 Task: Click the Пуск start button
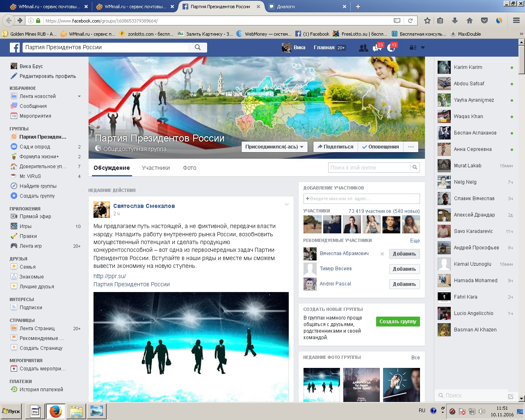click(x=11, y=411)
